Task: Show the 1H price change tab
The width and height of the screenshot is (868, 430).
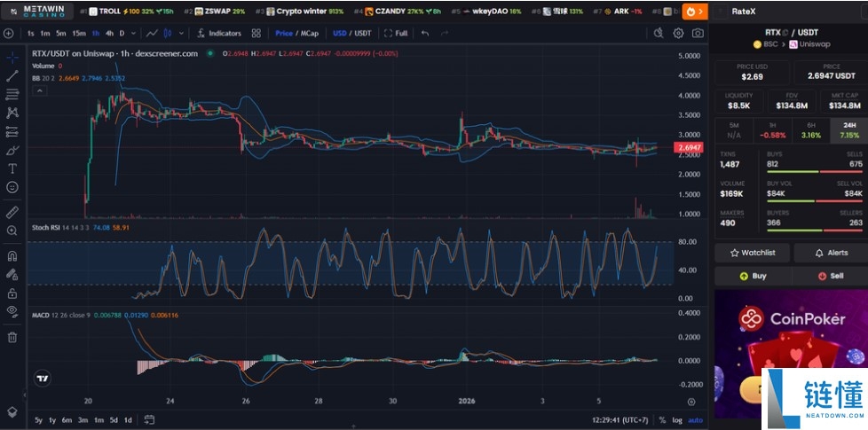Action: pos(773,130)
